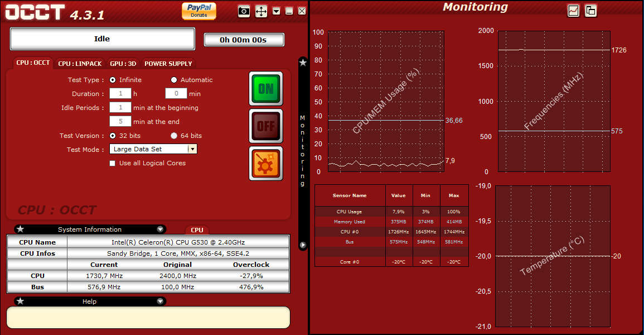Viewport: 644px width, 335px height.
Task: Click the Frequencies (MHz) graph
Action: [x=554, y=101]
